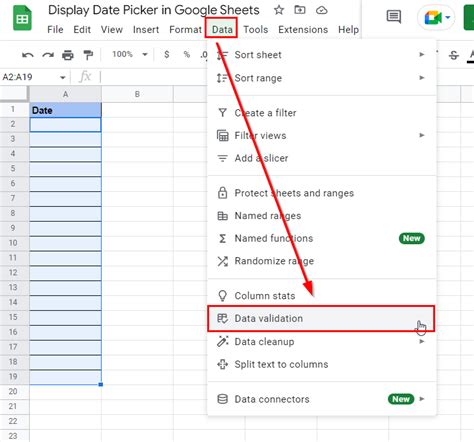Open the comment history icon

pos(394,16)
